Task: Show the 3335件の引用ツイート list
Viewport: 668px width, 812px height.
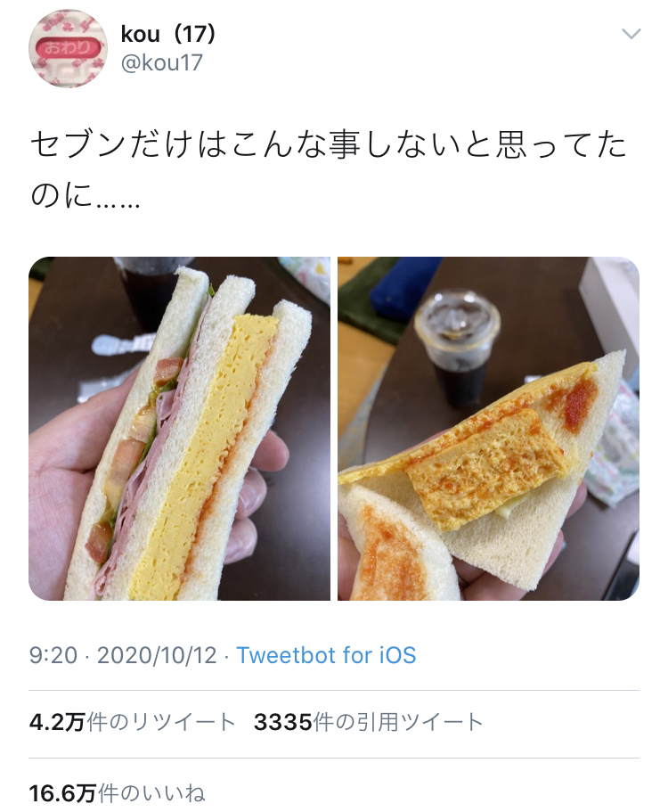Action: (x=369, y=722)
